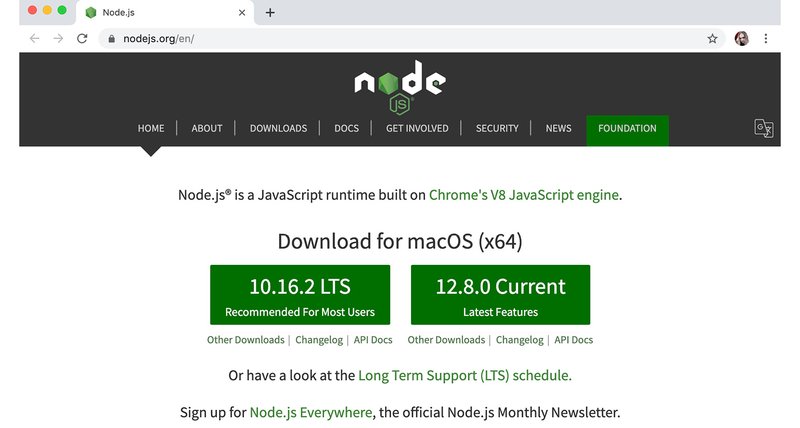This screenshot has width=800, height=428.
Task: Open the DOCS nav item
Action: coord(346,129)
